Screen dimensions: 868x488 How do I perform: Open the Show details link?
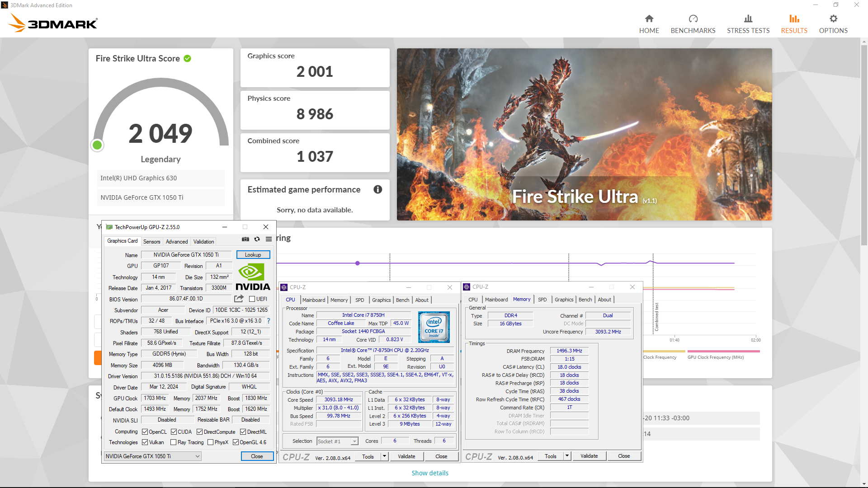430,473
